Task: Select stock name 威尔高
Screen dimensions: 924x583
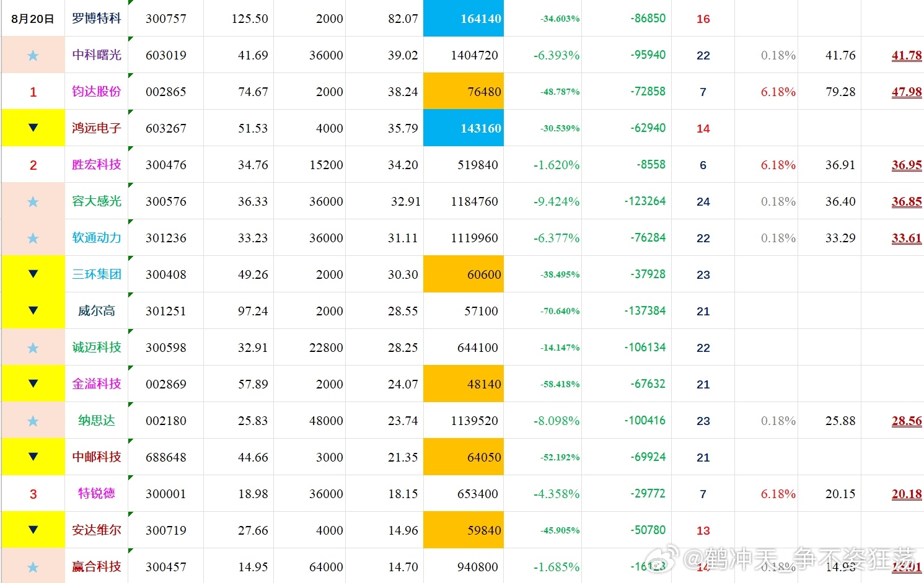Action: pos(97,311)
